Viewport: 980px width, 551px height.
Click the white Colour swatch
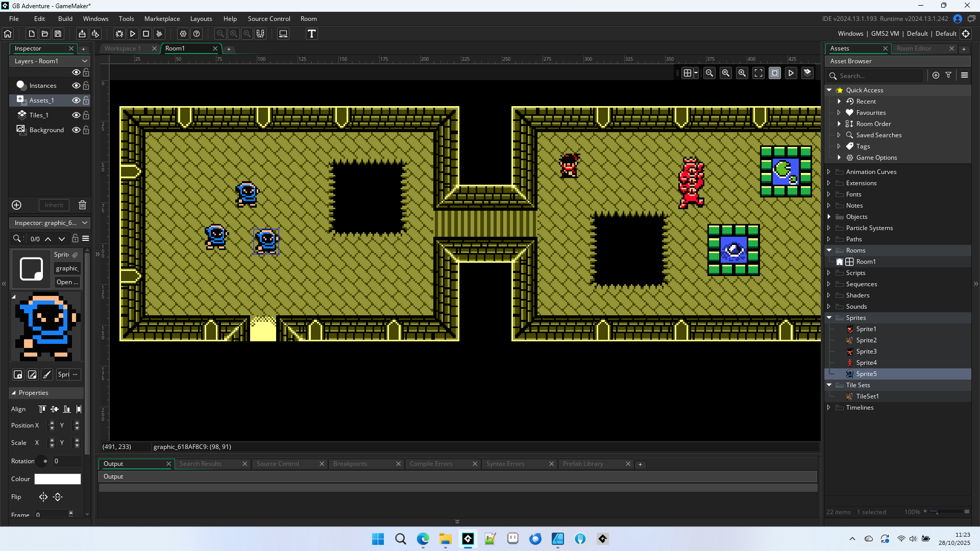click(x=57, y=479)
